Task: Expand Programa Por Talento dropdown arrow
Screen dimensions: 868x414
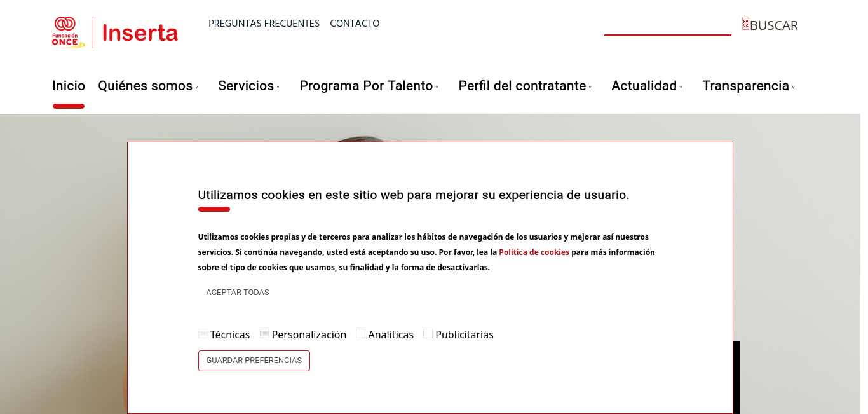Action: 437,88
